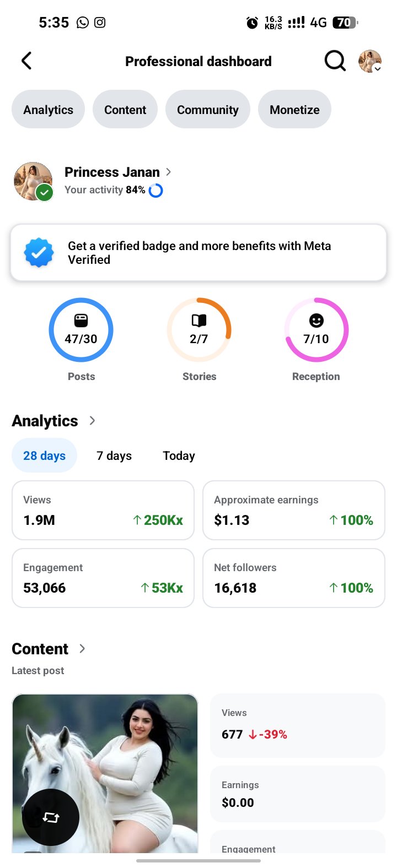The height and width of the screenshot is (868, 397).
Task: Open the latest post thumbnail
Action: 105,773
